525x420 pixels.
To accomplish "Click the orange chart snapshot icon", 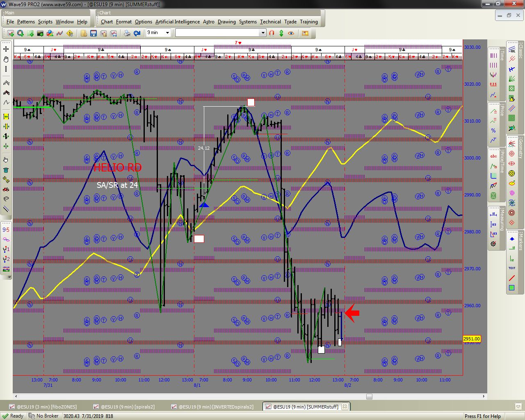I will (x=305, y=33).
